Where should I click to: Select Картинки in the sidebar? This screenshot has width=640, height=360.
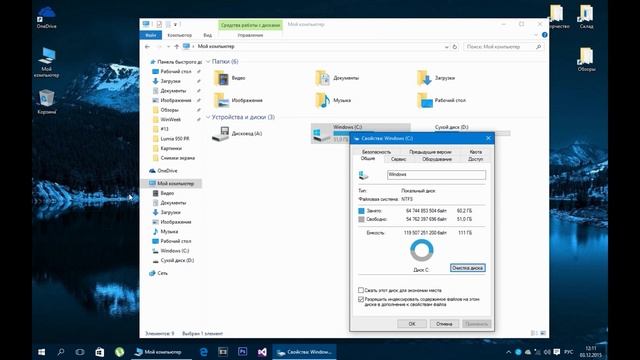[171, 149]
